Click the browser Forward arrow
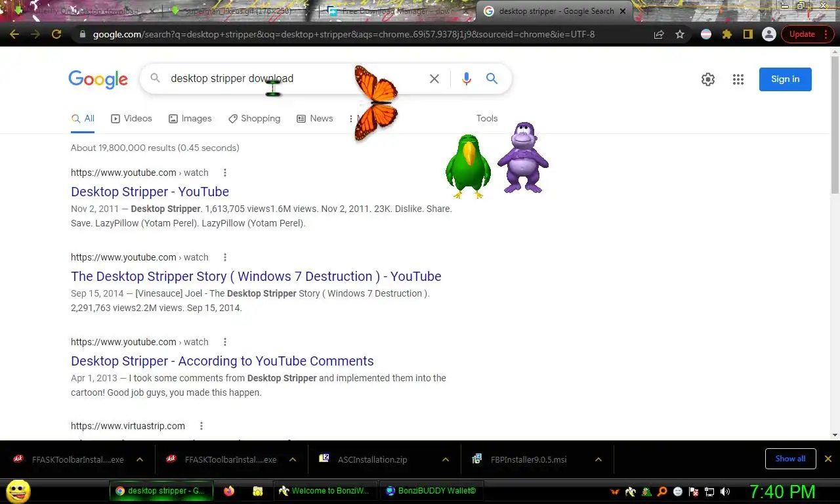Viewport: 840px width, 504px height. point(35,34)
